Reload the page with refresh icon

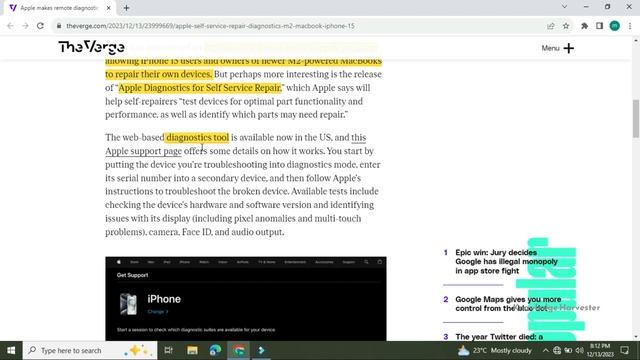point(40,26)
